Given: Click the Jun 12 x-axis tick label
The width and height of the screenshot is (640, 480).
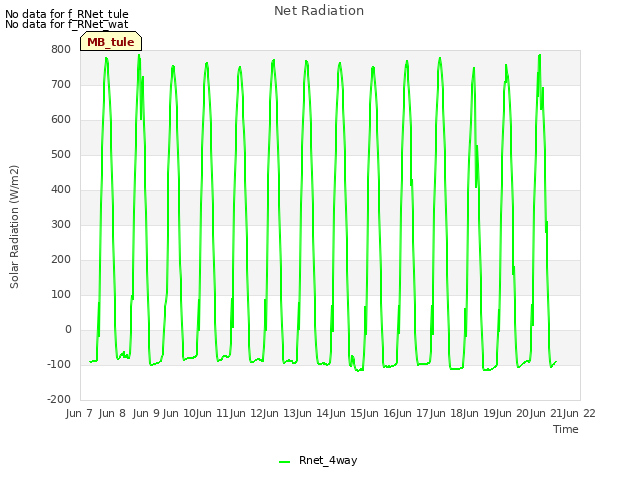Looking at the screenshot, I should (x=246, y=413).
